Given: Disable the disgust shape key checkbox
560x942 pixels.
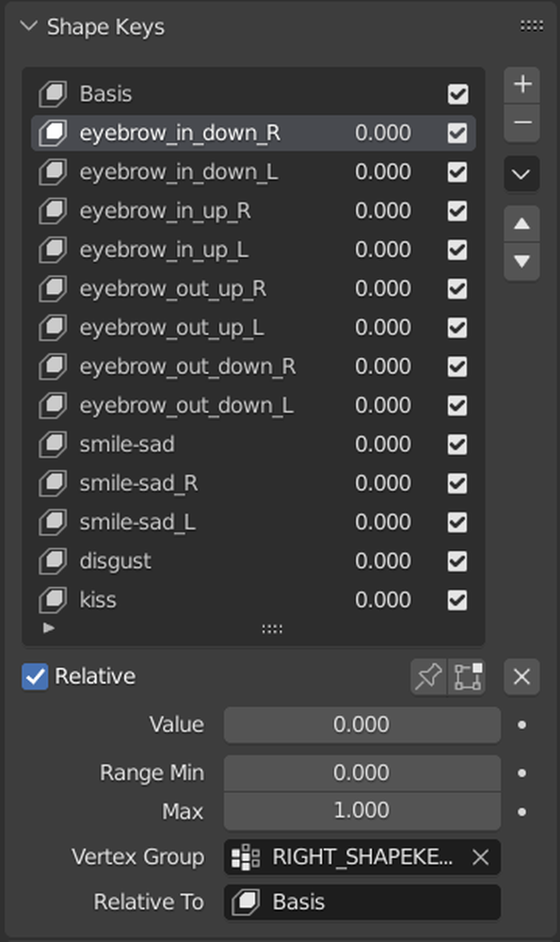Looking at the screenshot, I should click(x=457, y=560).
